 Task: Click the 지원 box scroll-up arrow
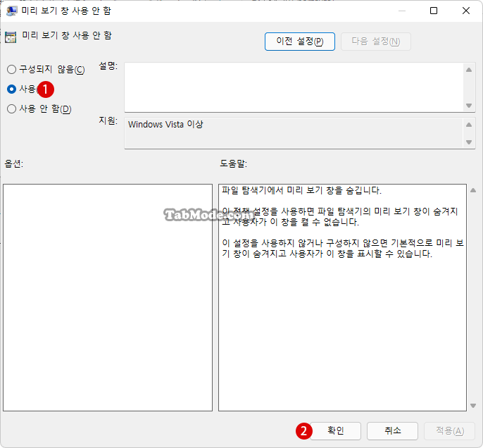[x=469, y=125]
